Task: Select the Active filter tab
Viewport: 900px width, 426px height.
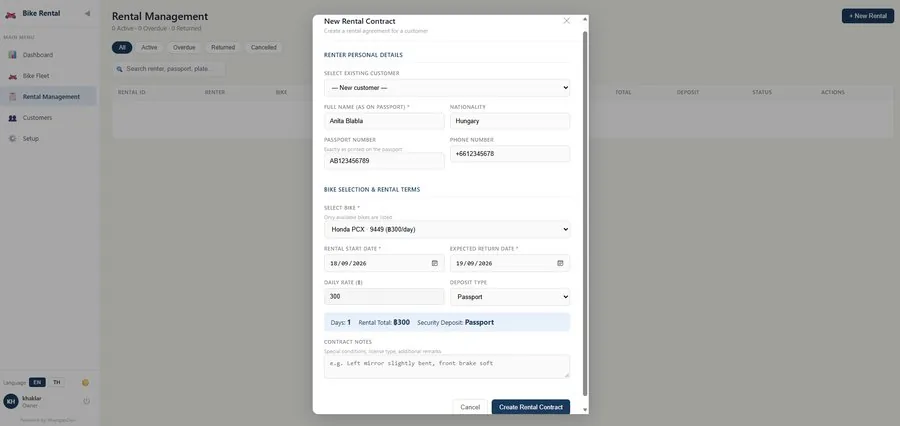Action: (149, 48)
